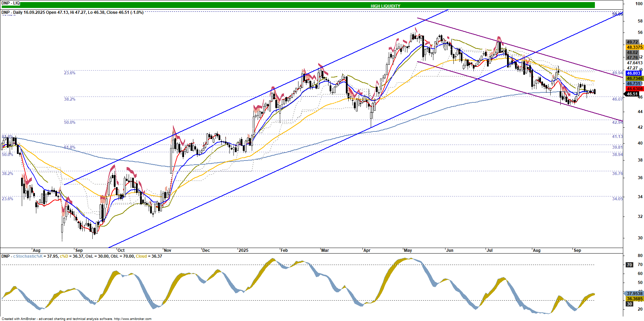Viewport: 644px width, 321px height.
Task: Click the 2025 year marker on timeline
Action: point(243,250)
